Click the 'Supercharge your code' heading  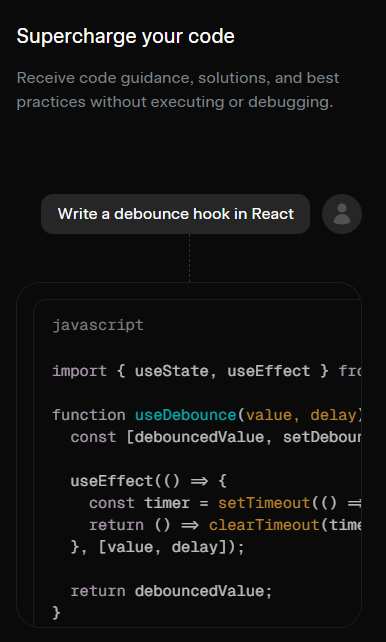pos(126,36)
